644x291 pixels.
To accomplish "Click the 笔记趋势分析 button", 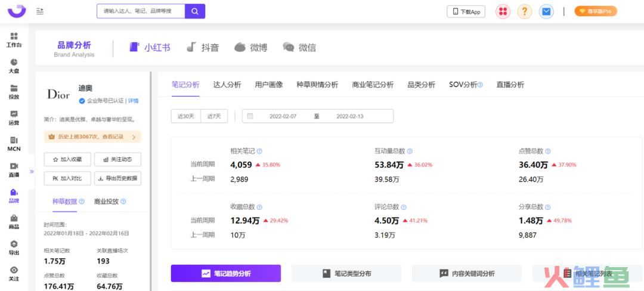I will (x=226, y=273).
